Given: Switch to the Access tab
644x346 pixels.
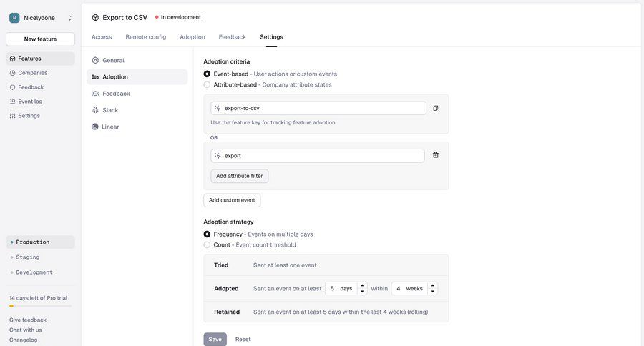Looking at the screenshot, I should tap(102, 37).
